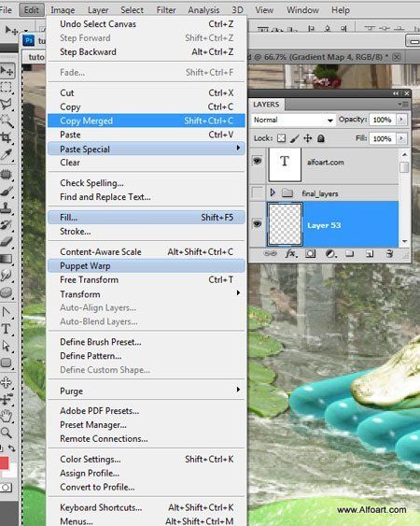Create a new layer
Image resolution: width=420 pixels, height=526 pixels.
click(x=370, y=254)
